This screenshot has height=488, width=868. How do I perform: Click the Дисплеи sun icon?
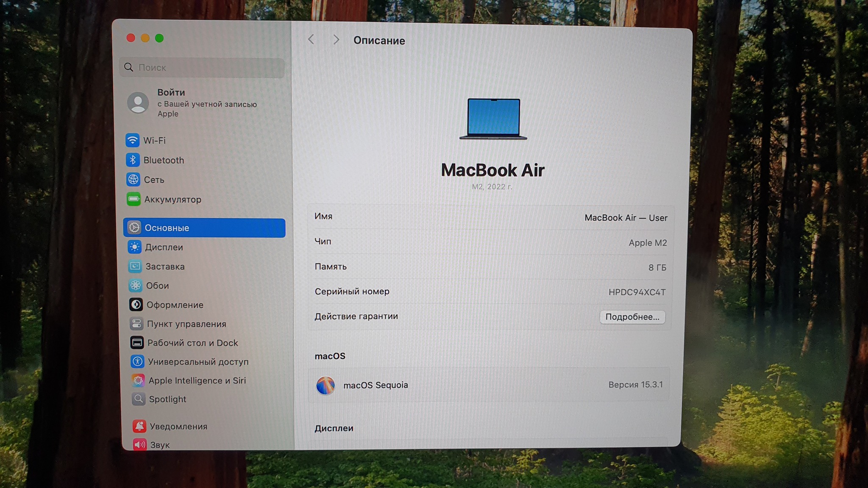coord(134,247)
